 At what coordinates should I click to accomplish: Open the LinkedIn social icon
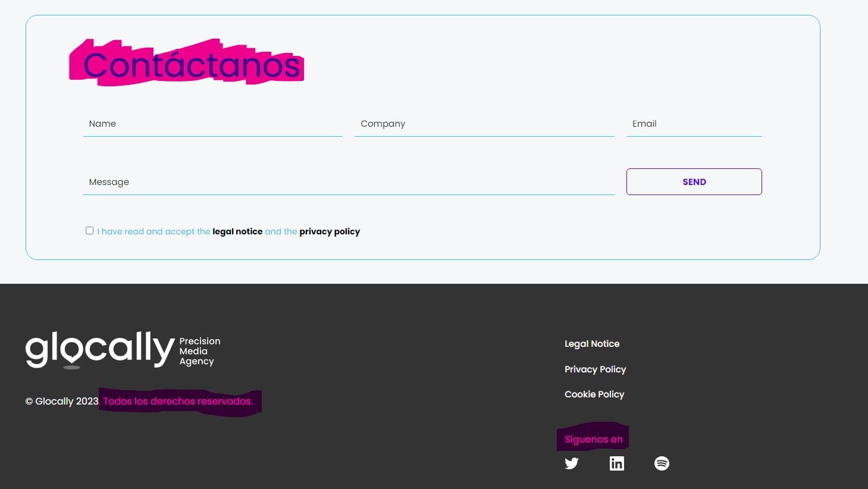tap(617, 463)
